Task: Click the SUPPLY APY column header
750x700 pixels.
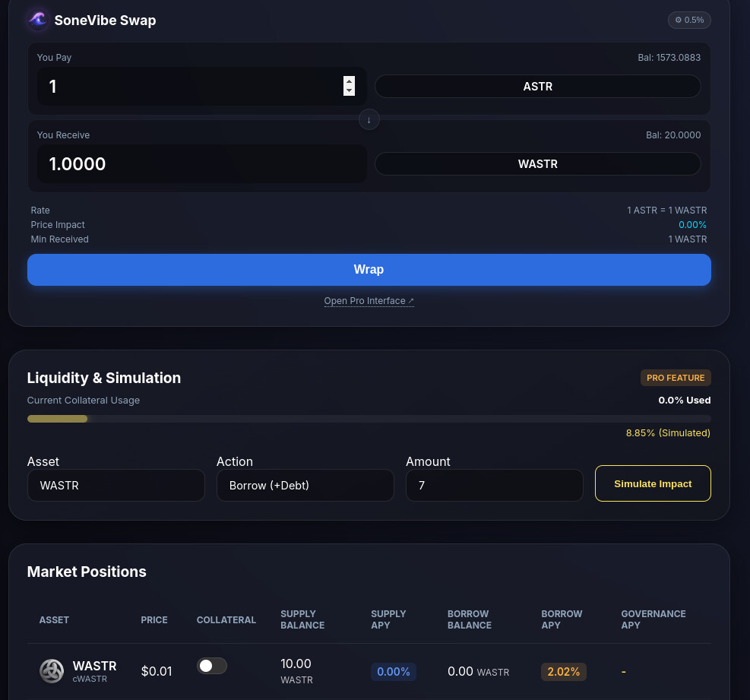Action: click(x=388, y=619)
